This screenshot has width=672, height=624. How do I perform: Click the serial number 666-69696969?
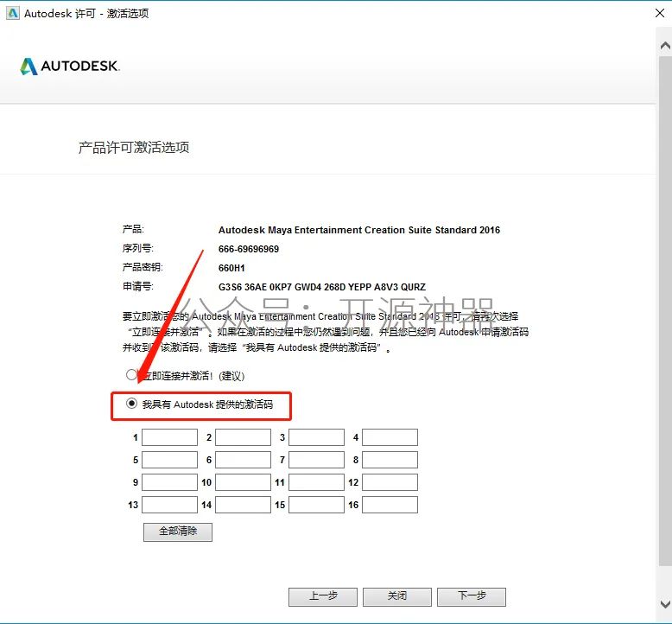[249, 249]
